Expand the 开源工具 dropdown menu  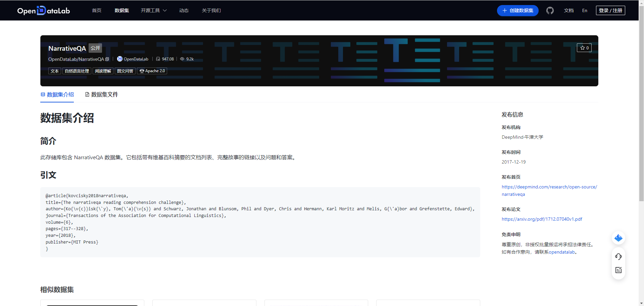click(x=153, y=10)
